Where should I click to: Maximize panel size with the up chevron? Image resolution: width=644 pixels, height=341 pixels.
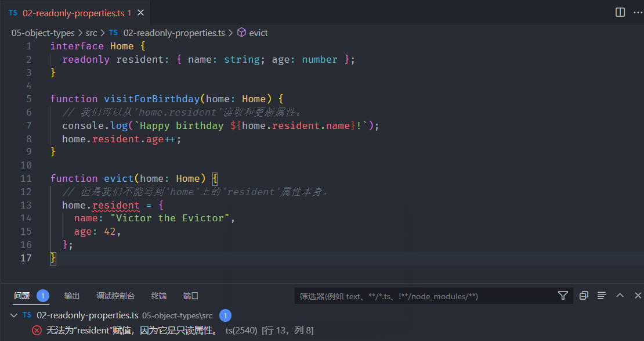point(620,295)
